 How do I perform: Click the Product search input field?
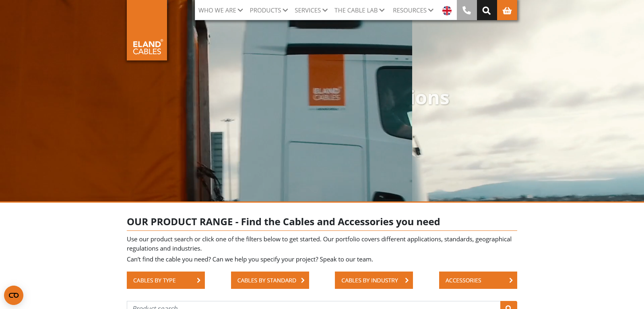pos(313,306)
